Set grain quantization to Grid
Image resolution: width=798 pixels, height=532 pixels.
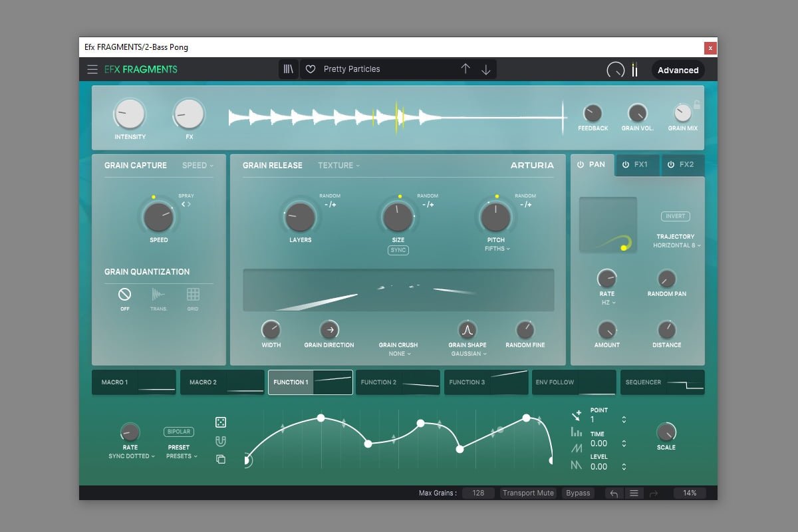click(x=193, y=295)
